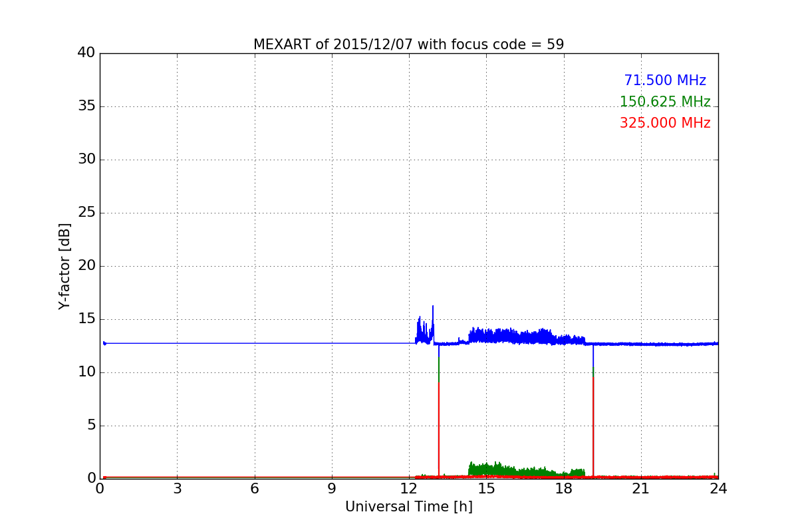Click the "Y-factor [dB]" axis label
The width and height of the screenshot is (798, 532).
click(x=65, y=266)
